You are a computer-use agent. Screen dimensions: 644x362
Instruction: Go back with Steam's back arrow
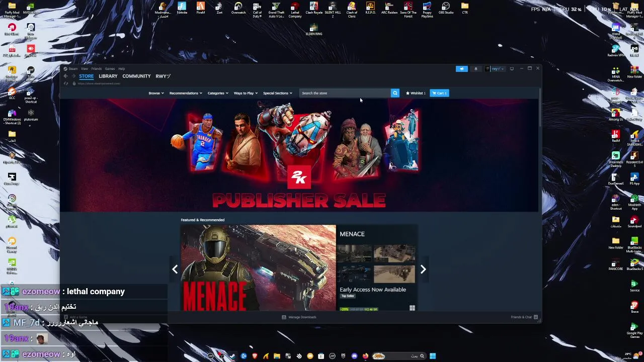coord(65,76)
